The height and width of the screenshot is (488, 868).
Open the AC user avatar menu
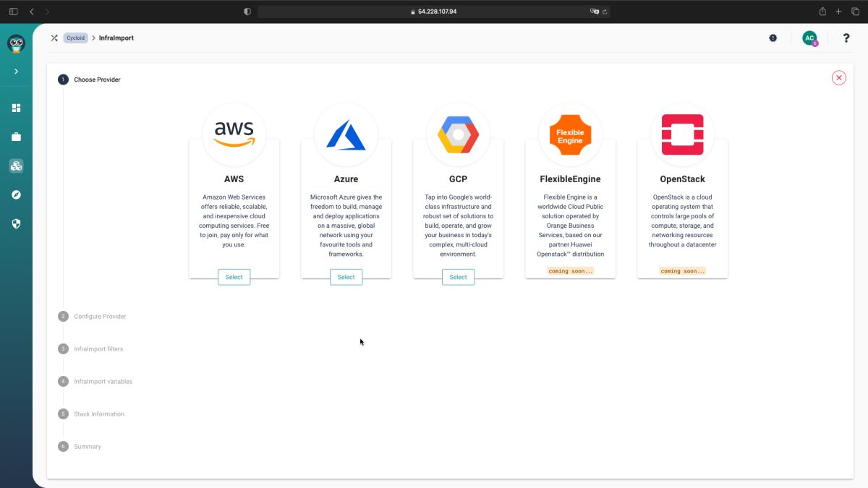click(x=809, y=38)
